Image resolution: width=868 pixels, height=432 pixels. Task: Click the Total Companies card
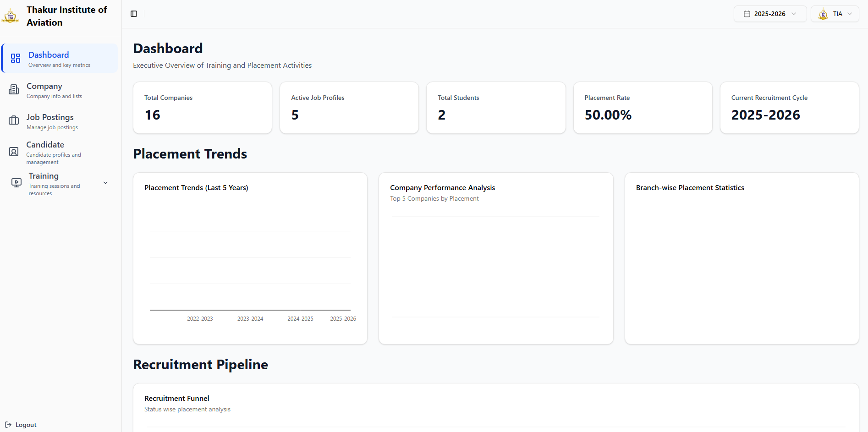click(x=202, y=108)
